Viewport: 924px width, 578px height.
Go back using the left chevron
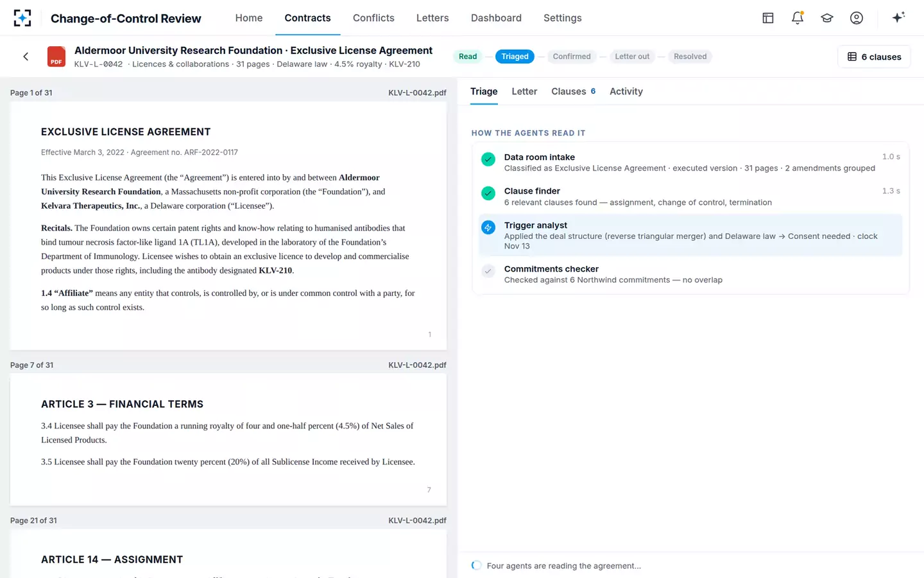coord(26,57)
